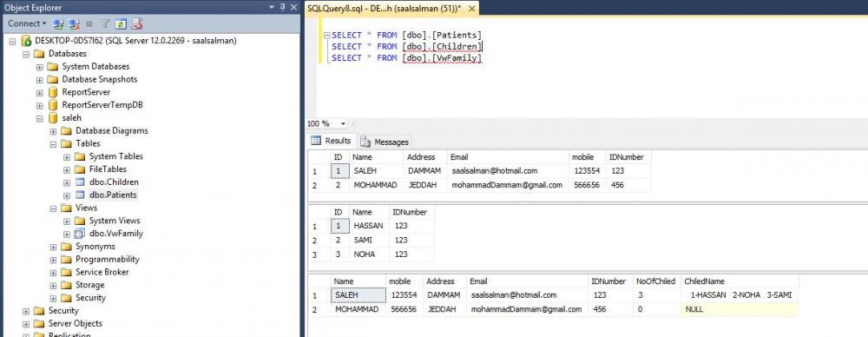Open the 100 % zoom dropdown
868x337 pixels.
pos(343,123)
